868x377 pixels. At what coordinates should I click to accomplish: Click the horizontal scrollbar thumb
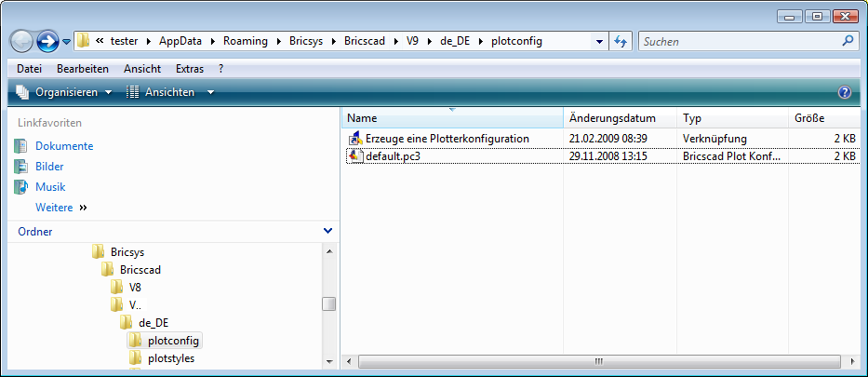[x=599, y=361]
